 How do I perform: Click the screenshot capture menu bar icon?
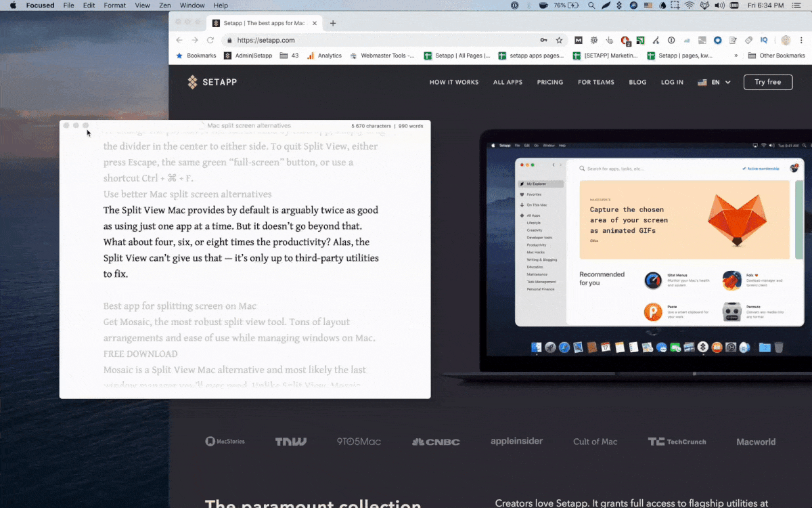(x=675, y=5)
